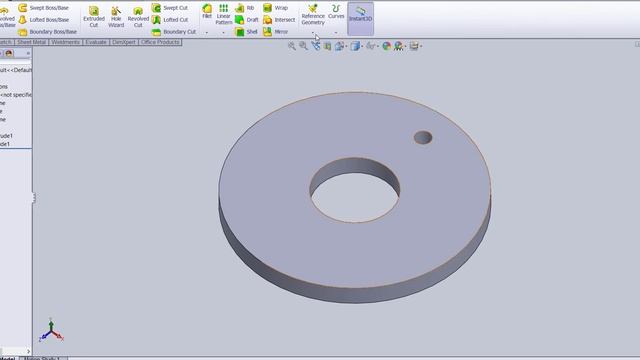Click the small hole on the disc

click(x=423, y=137)
